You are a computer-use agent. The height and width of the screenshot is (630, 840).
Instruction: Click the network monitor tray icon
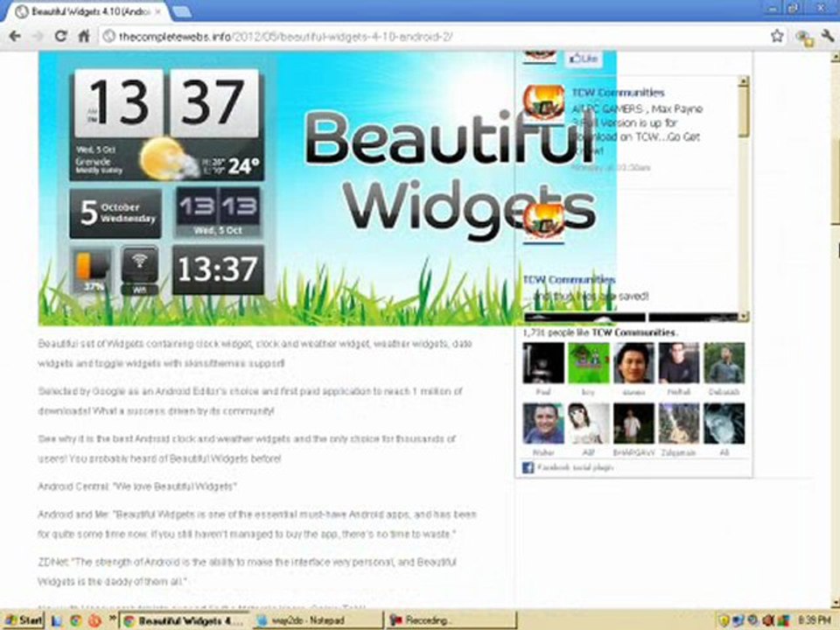tap(738, 621)
